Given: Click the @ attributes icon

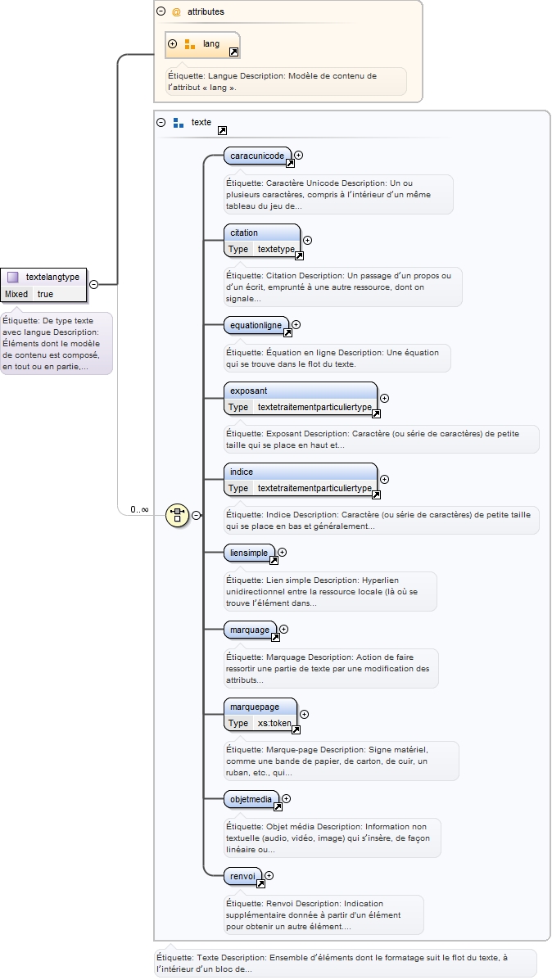Looking at the screenshot, I should click(176, 11).
